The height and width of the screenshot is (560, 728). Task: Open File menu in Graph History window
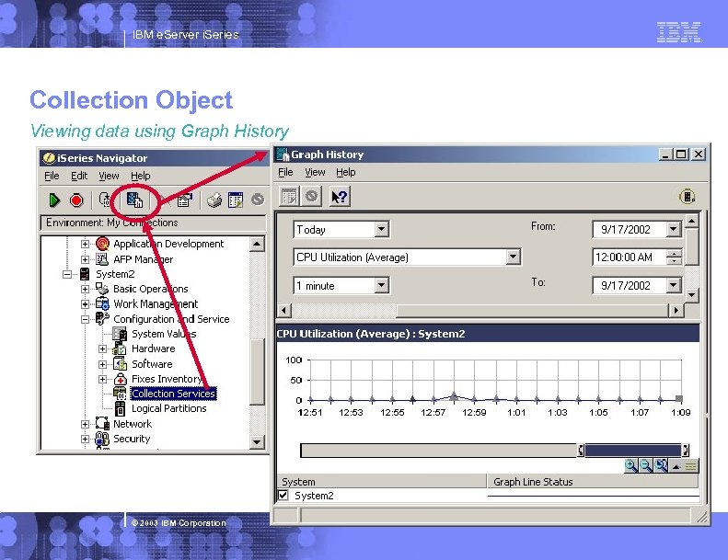tap(285, 172)
